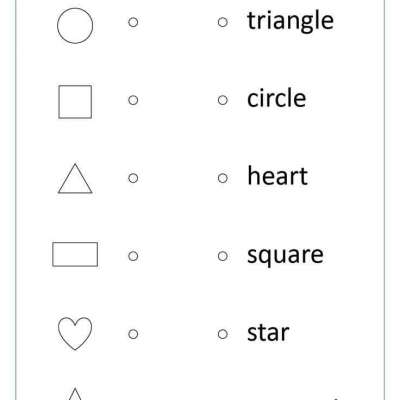Click the circle shape outline
Viewport: 400px width, 400px height.
[x=75, y=26]
